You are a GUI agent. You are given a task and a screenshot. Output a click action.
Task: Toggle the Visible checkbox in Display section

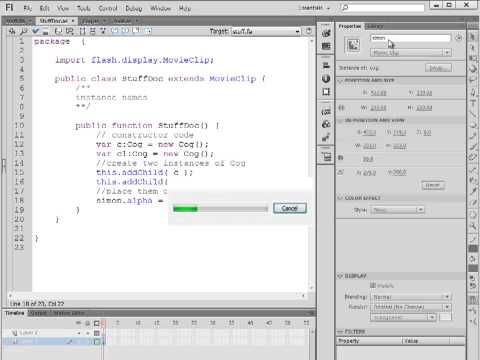[373, 285]
